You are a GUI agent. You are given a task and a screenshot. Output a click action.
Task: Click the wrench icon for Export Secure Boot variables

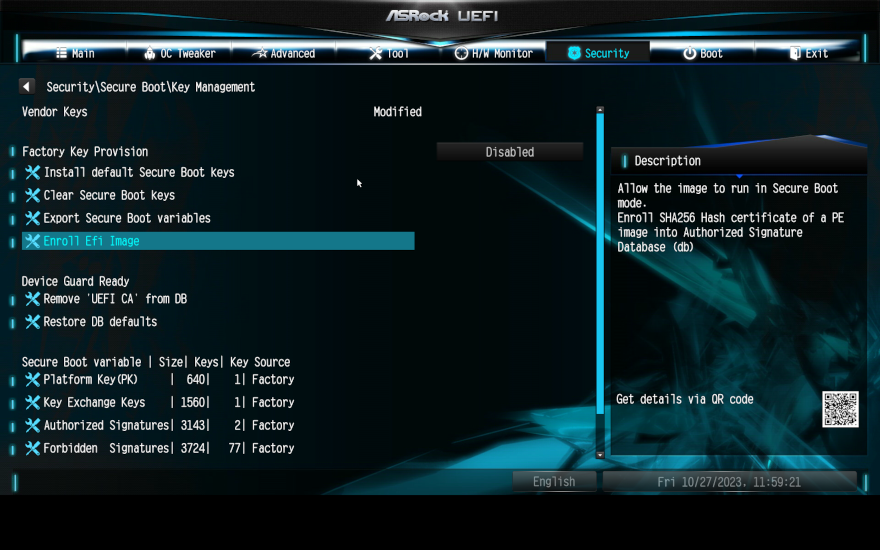click(x=32, y=218)
